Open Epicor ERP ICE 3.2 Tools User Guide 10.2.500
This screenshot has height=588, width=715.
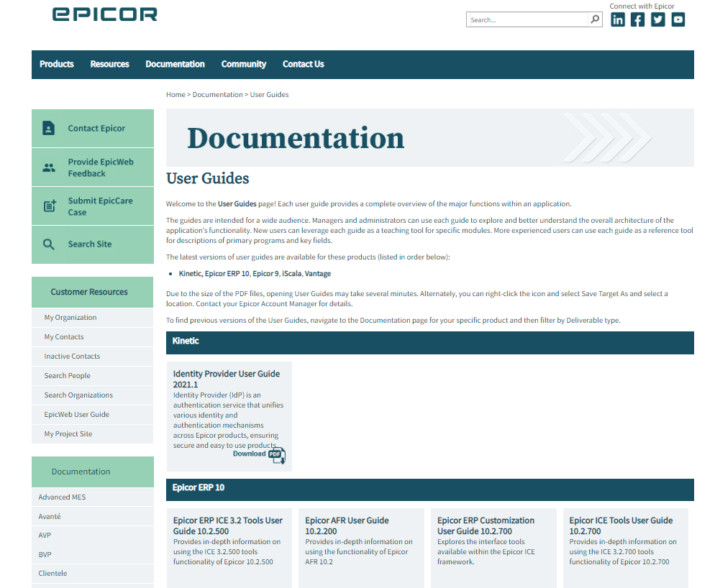click(x=227, y=525)
